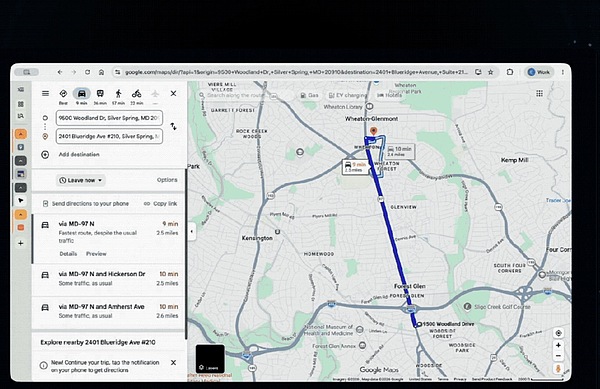Swap starting point and destination
Viewport: 600px width, 389px height.
coord(173,126)
